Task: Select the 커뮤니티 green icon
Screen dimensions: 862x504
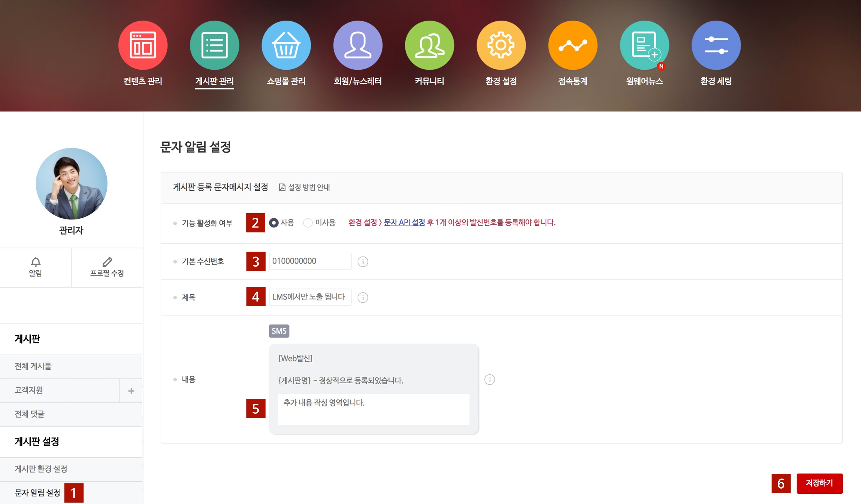Action: (429, 45)
